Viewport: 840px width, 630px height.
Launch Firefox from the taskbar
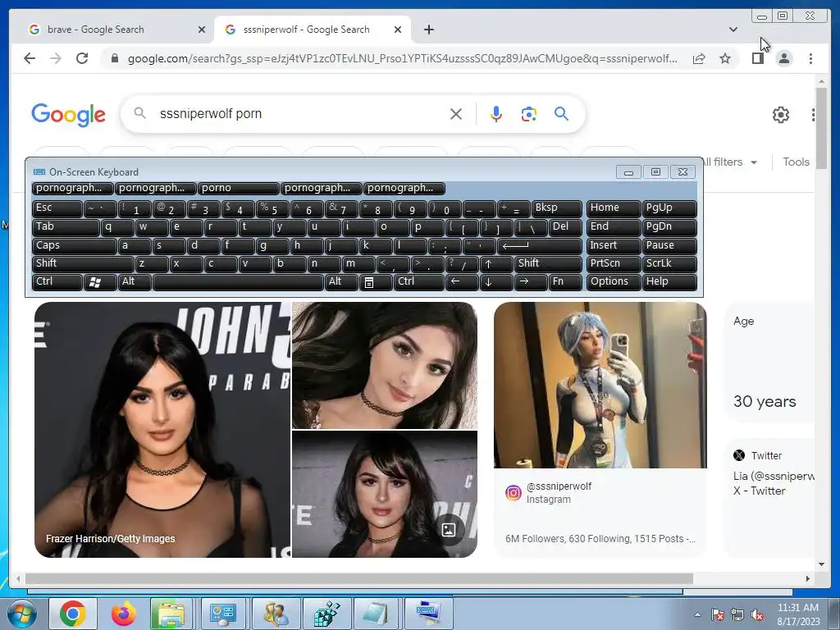pyautogui.click(x=123, y=614)
